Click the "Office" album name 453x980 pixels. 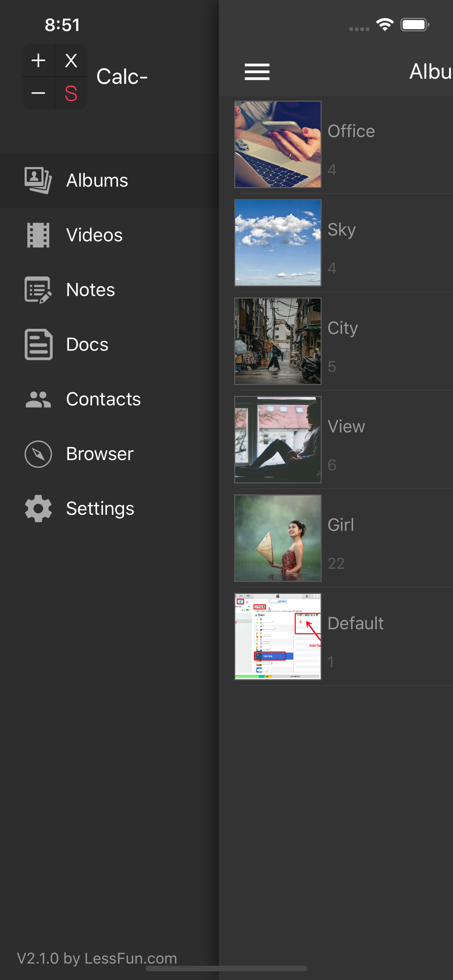[351, 131]
